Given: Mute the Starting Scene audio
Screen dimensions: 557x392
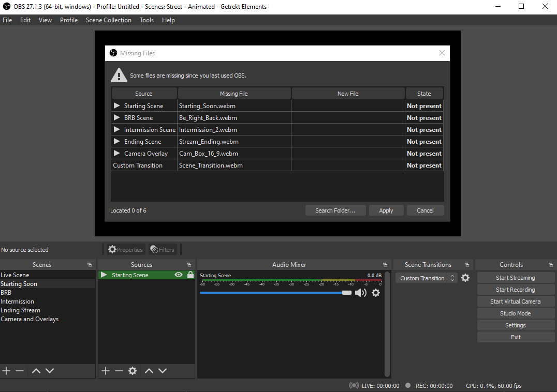Looking at the screenshot, I should click(x=361, y=293).
